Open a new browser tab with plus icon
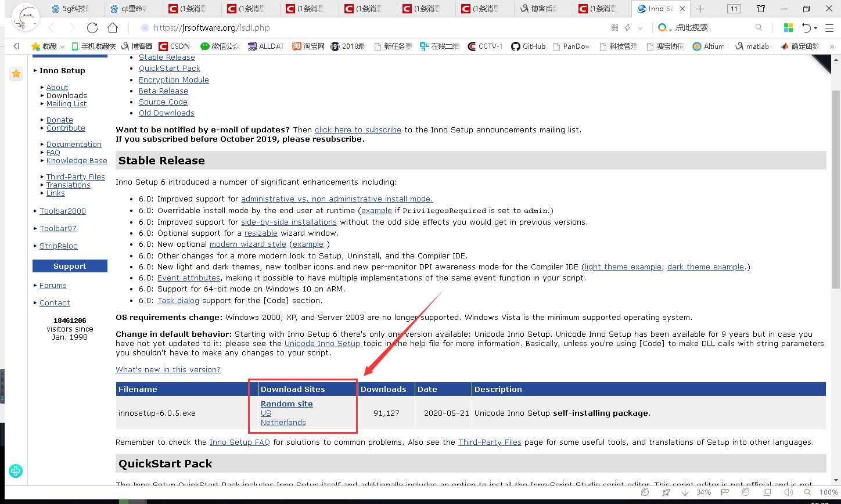Screen dimensions: 841x504 700,9
